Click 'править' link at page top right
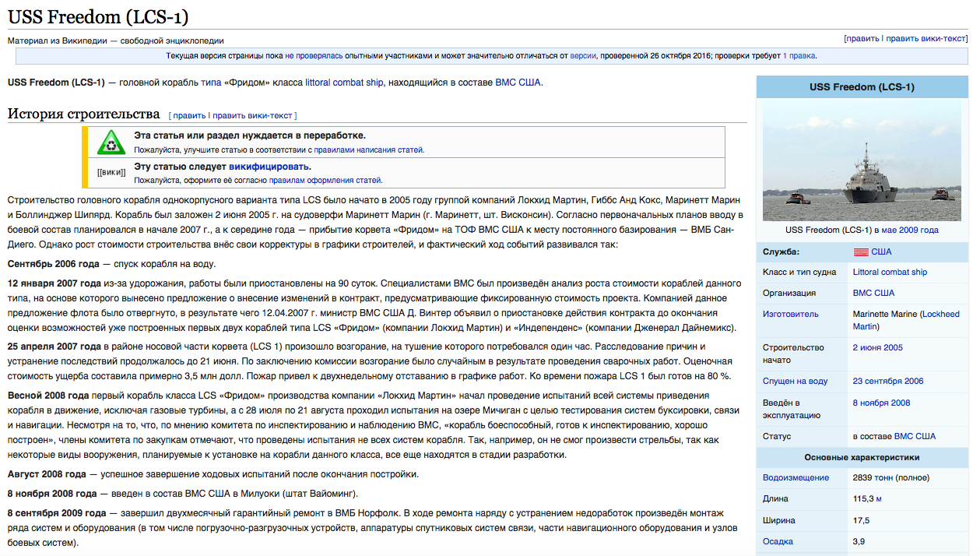This screenshot has height=556, width=980. [862, 38]
